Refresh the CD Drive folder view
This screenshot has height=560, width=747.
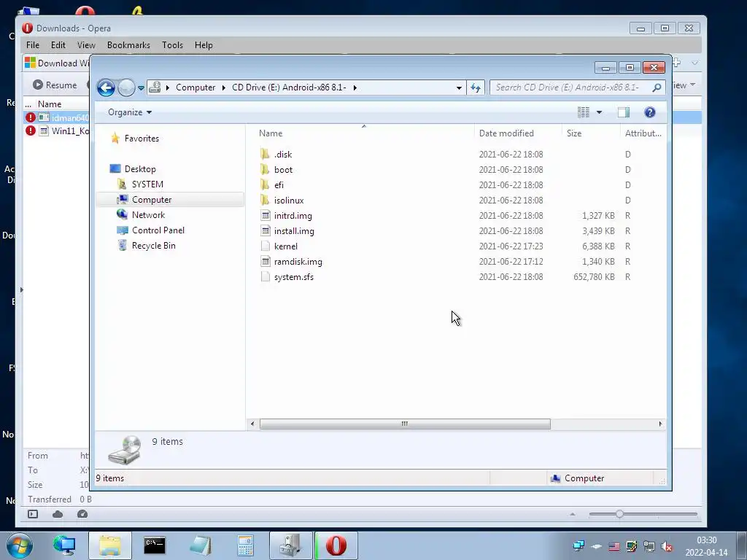(x=476, y=87)
